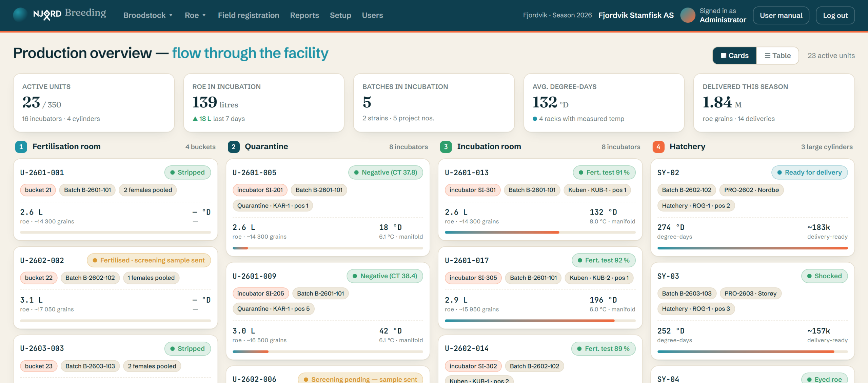The image size is (868, 383).
Task: Click the incubator SI-305 tag
Action: (473, 278)
